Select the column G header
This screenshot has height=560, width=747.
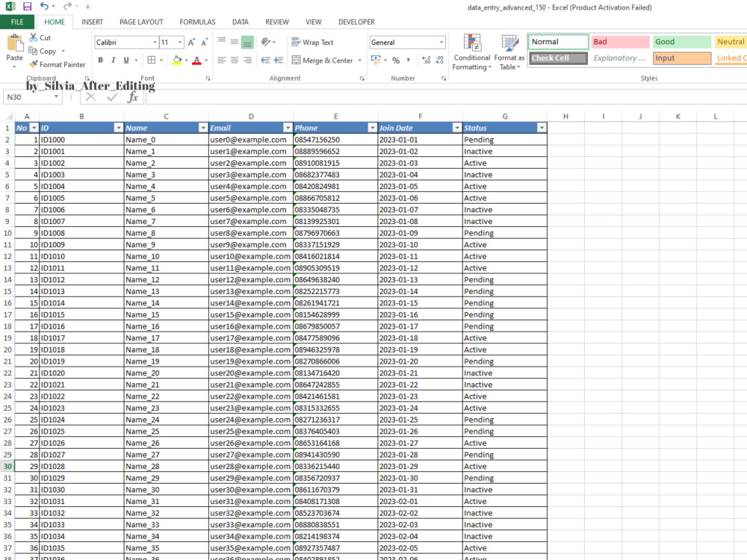point(504,116)
